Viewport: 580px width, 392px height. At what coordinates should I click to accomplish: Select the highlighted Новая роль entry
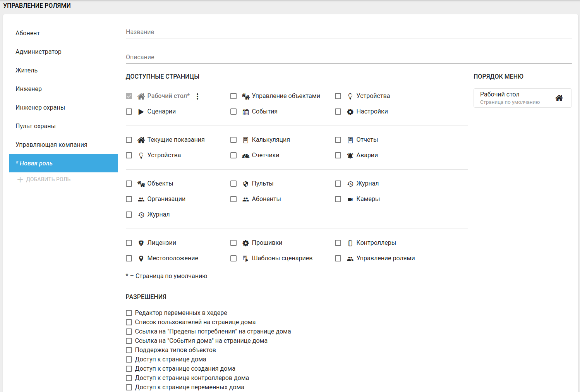pos(63,163)
